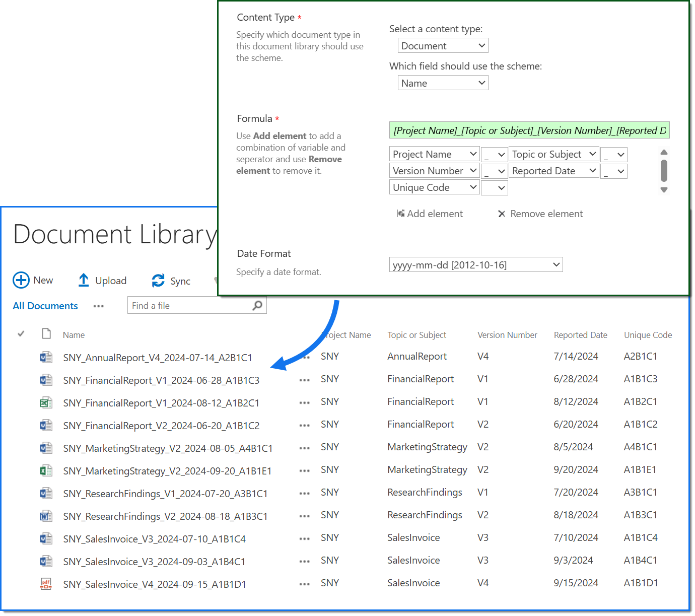Sort by the Name column header
Screen dimensions: 695x616
(x=74, y=335)
